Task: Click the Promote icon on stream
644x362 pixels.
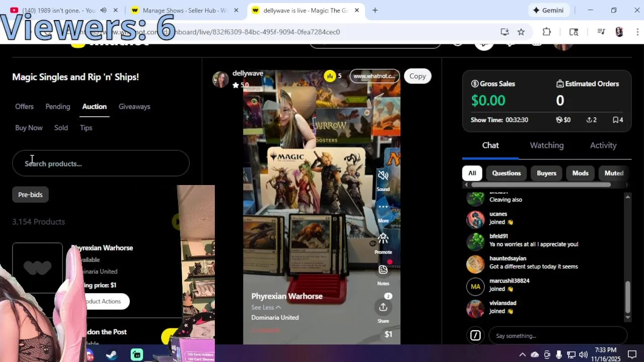Action: pyautogui.click(x=383, y=238)
